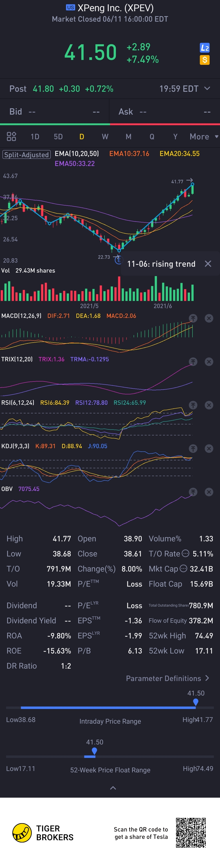The height and width of the screenshot is (868, 220).
Task: Pin the RSI indicator to top
Action: point(193,405)
